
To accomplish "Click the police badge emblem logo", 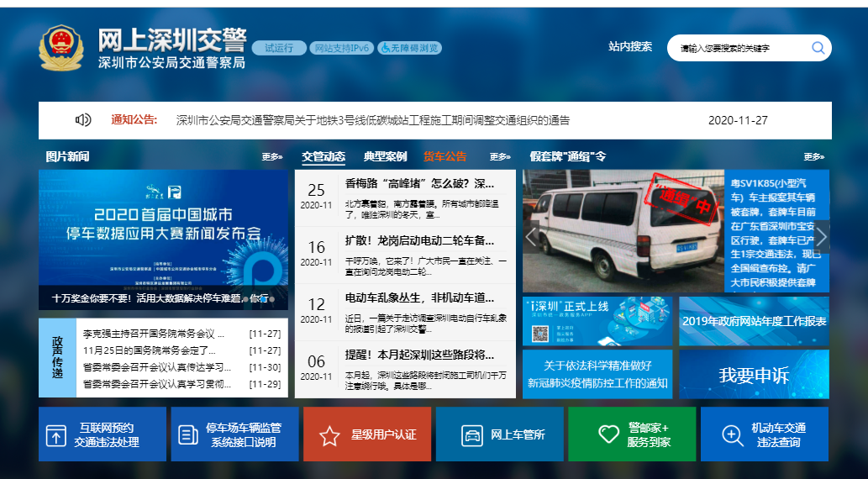I will [60, 48].
